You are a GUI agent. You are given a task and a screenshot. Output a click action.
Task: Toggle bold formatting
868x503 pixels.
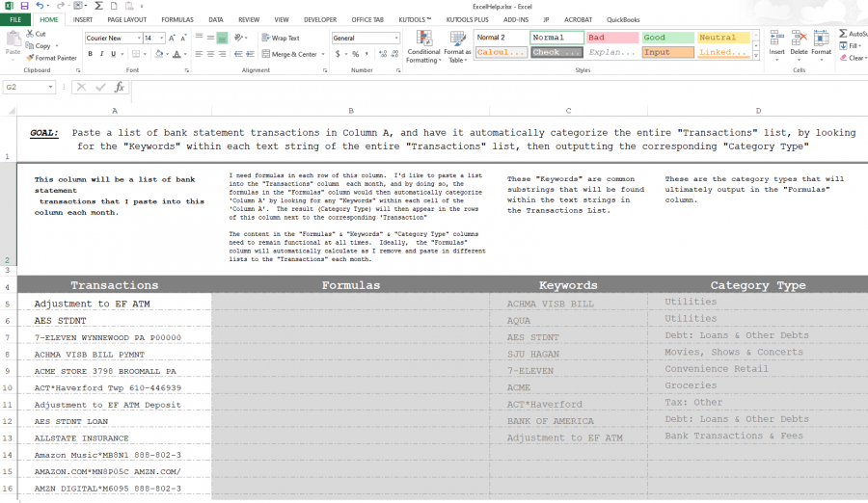point(91,54)
